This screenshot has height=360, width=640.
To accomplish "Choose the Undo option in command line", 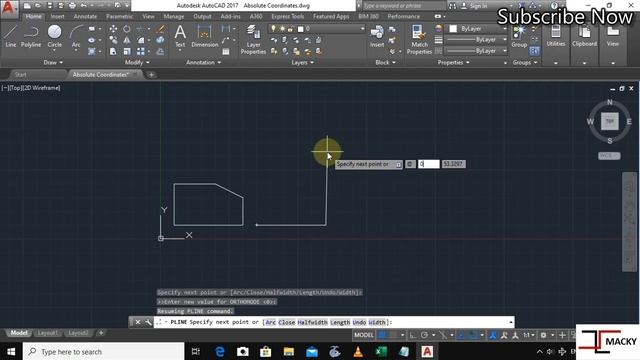I will (x=359, y=322).
